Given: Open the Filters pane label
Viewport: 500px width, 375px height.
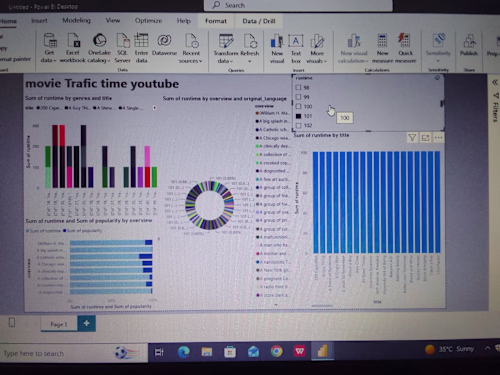Looking at the screenshot, I should pos(495,112).
